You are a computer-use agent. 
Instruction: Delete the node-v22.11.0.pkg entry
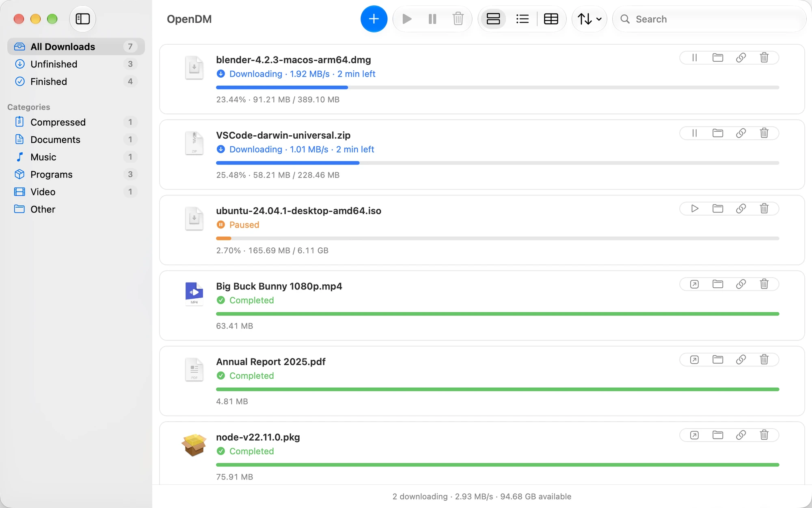(764, 435)
